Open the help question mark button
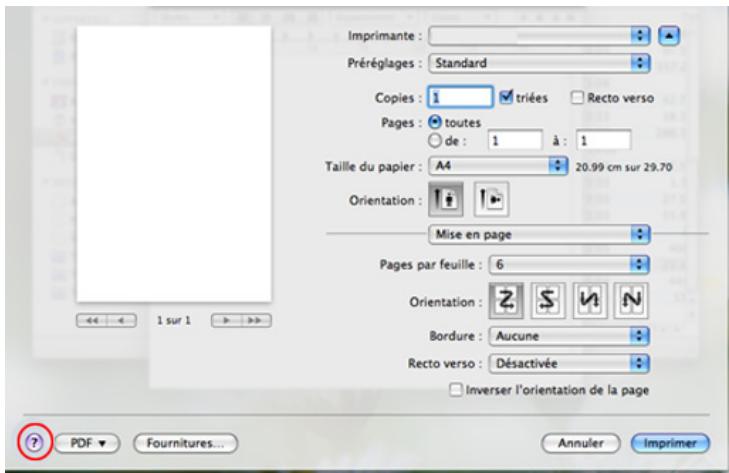Image resolution: width=729 pixels, height=473 pixels. (34, 443)
